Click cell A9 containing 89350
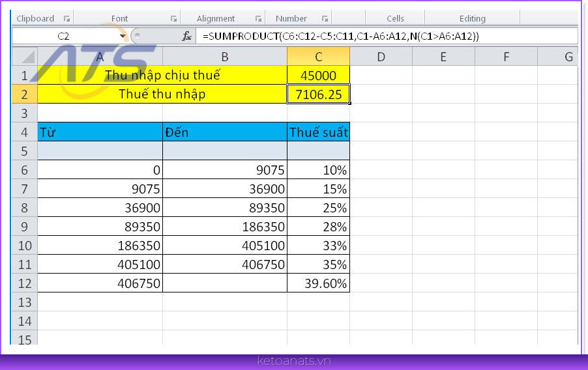 [100, 227]
